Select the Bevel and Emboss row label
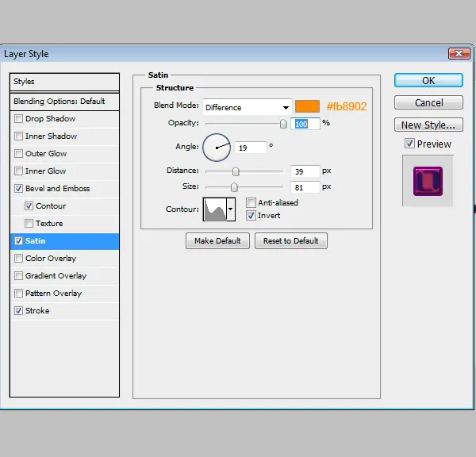Screen dimensions: 476x457 coord(58,189)
